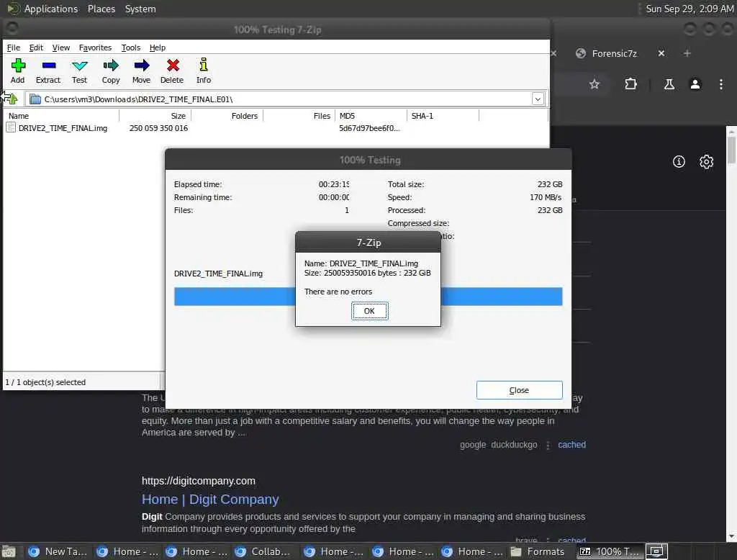
Task: Close the Forensic7z browser tab
Action: (661, 53)
